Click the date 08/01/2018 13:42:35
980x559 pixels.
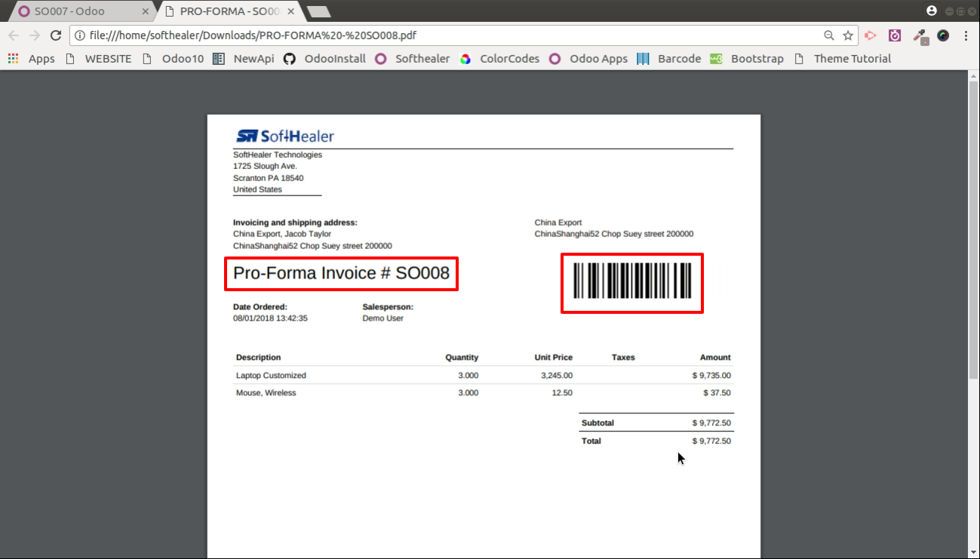[270, 318]
